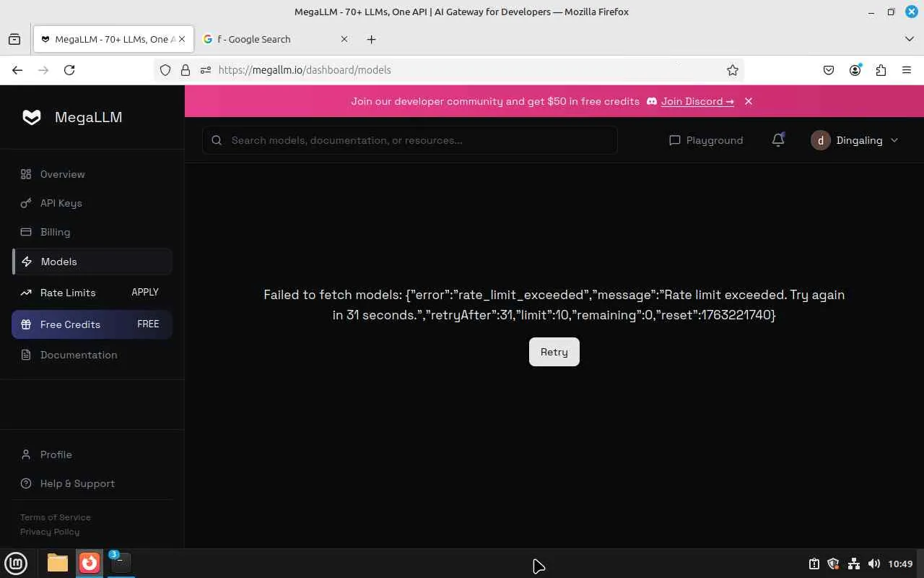Click the network icon in system tray
This screenshot has width=924, height=578.
pos(854,564)
